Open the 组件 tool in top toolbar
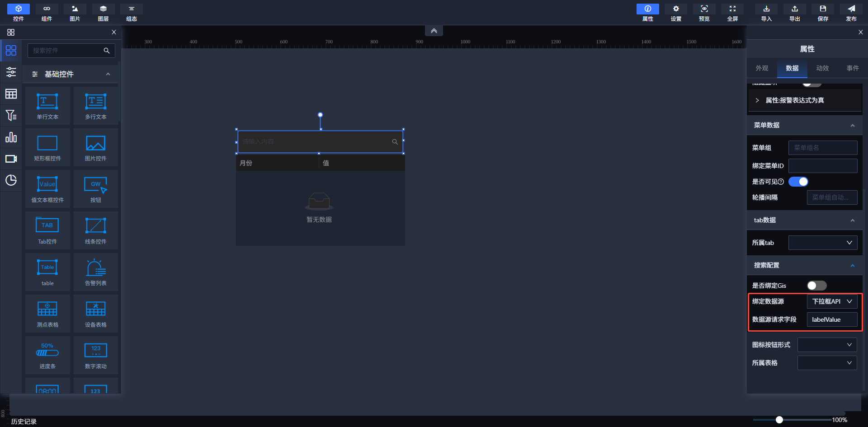This screenshot has width=868, height=427. coord(47,13)
